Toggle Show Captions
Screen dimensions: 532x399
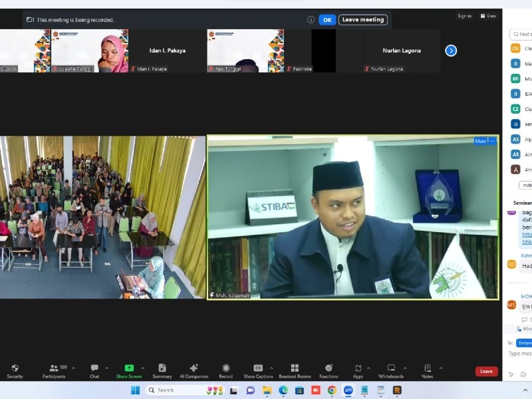[258, 371]
